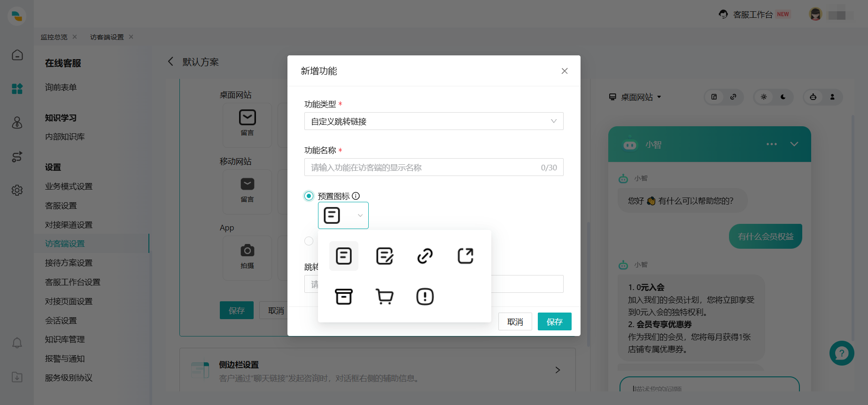Open 内部知识库 in side menu

pyautogui.click(x=65, y=137)
